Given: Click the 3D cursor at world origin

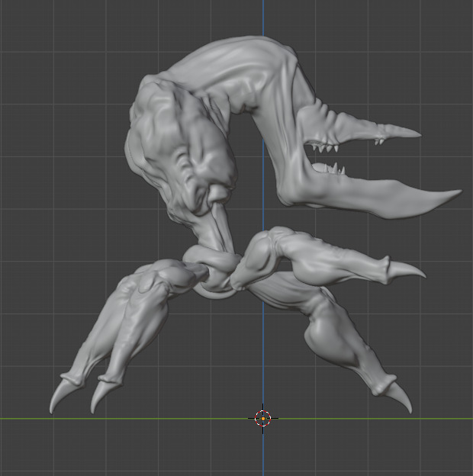Looking at the screenshot, I should [x=263, y=419].
